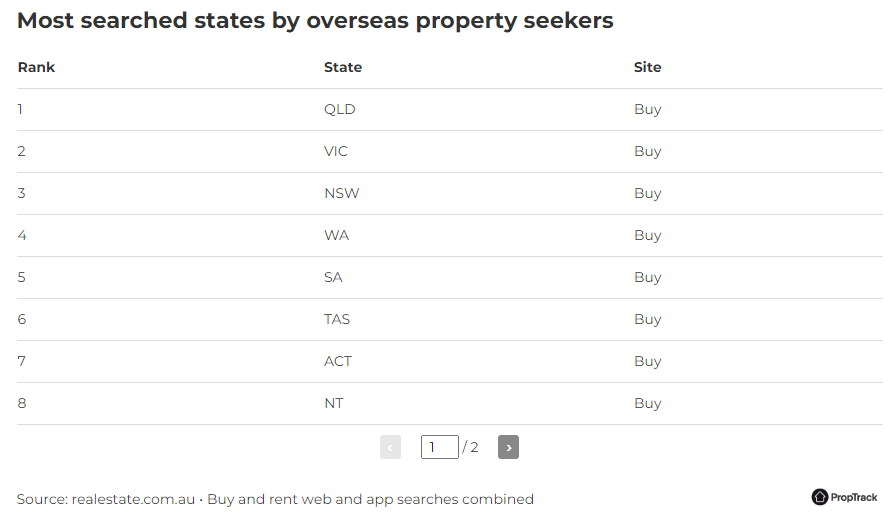890x518 pixels.
Task: Click the total pages '/ 2' label
Action: [x=471, y=447]
